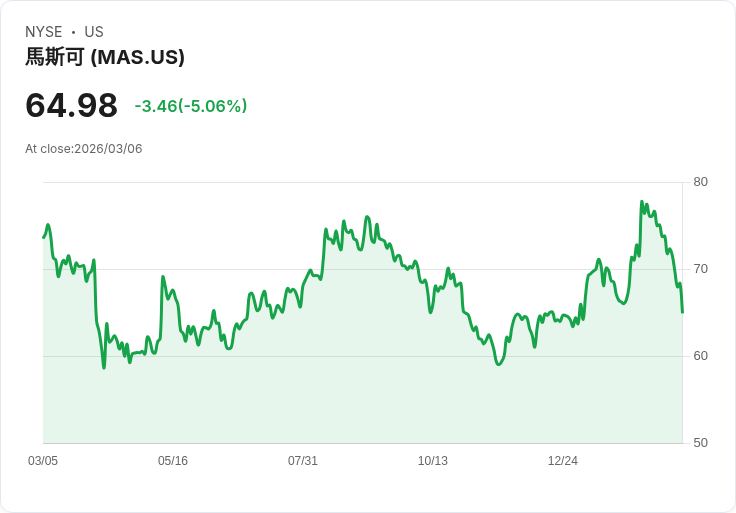Click the chart's lowest dip in April

[104, 368]
